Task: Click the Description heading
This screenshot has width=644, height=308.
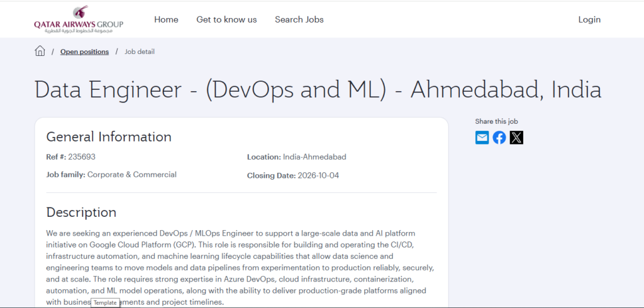Action: coord(81,212)
